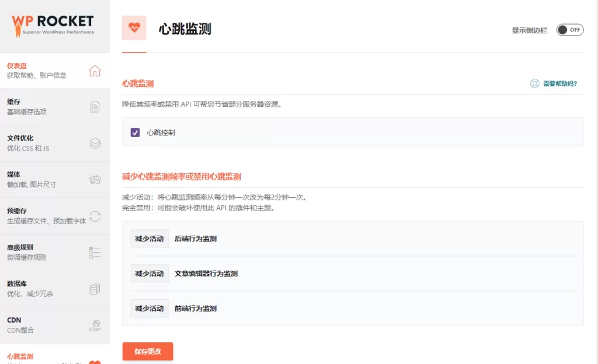Image resolution: width=598 pixels, height=364 pixels.
Task: Select the 预缓存 refresh icon
Action: (x=96, y=215)
